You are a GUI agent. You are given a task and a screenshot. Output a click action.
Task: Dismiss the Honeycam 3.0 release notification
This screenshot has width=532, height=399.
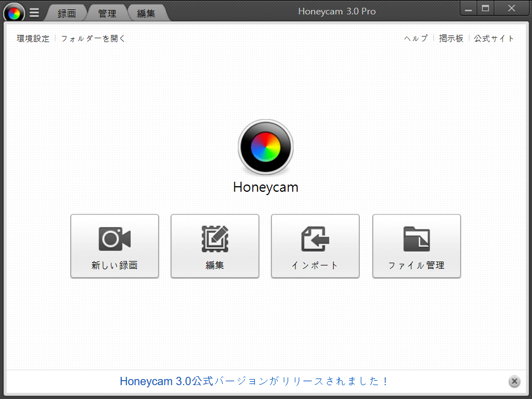(514, 381)
